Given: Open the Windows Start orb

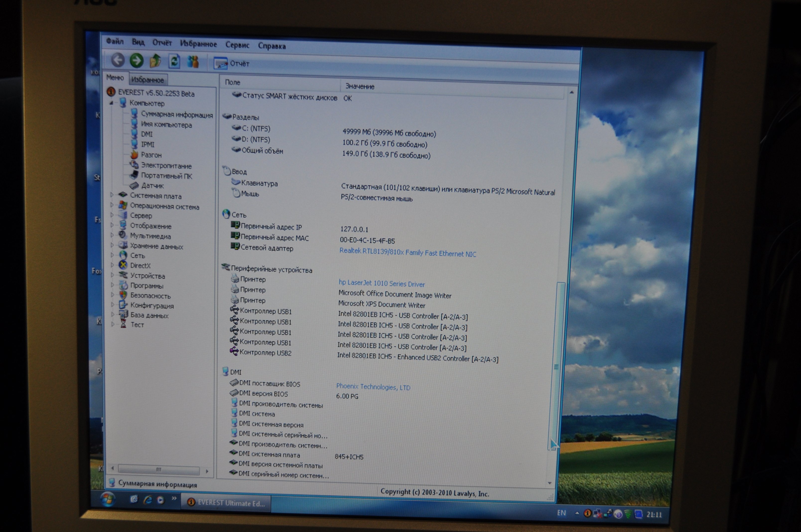Looking at the screenshot, I should point(108,499).
